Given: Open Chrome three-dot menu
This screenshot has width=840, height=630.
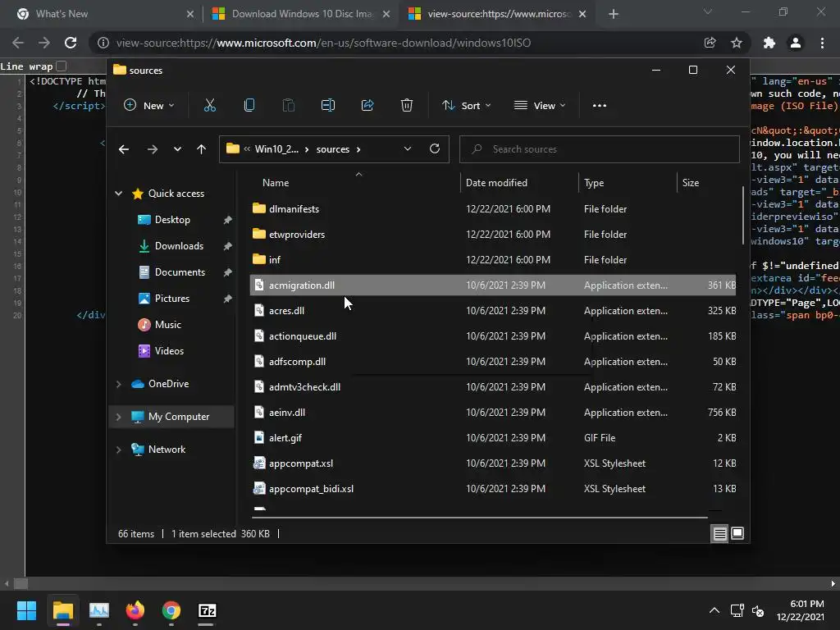Looking at the screenshot, I should click(x=822, y=43).
